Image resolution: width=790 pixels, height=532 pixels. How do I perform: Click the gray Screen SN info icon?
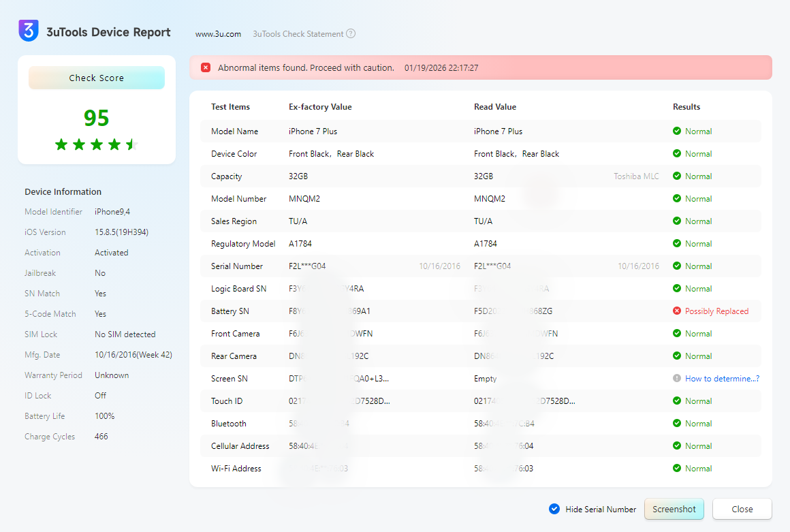[677, 379]
